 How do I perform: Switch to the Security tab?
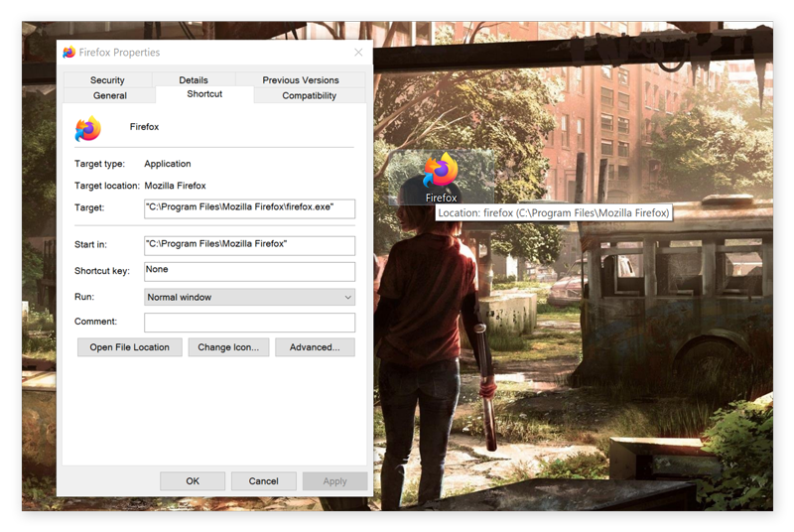point(107,80)
